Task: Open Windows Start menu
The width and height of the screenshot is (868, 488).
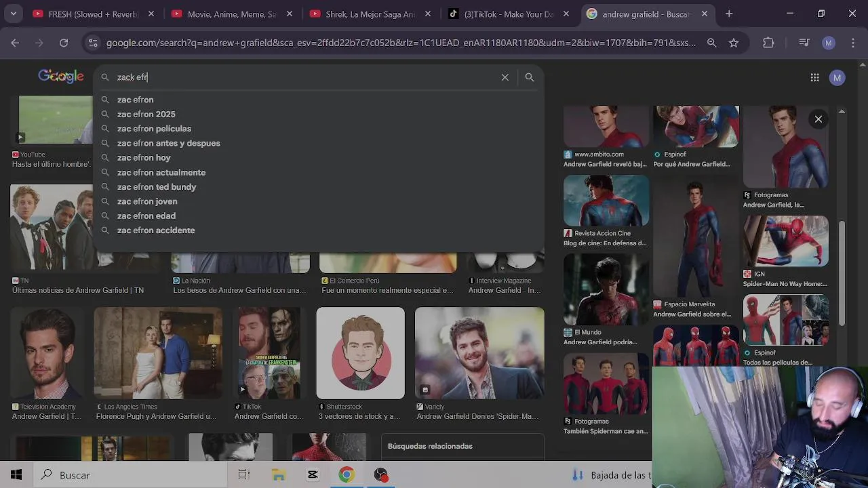Action: click(16, 475)
